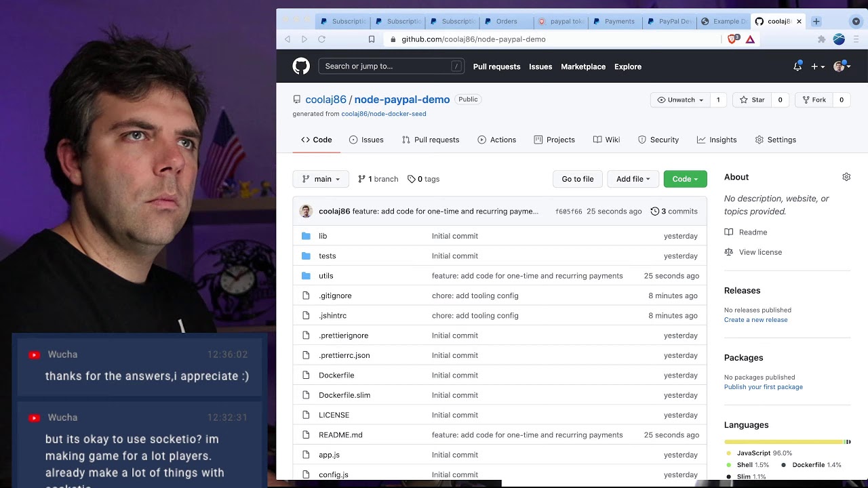Open the coolaj86/node-docker-seed template link
Viewport: 868px width, 488px height.
(384, 114)
